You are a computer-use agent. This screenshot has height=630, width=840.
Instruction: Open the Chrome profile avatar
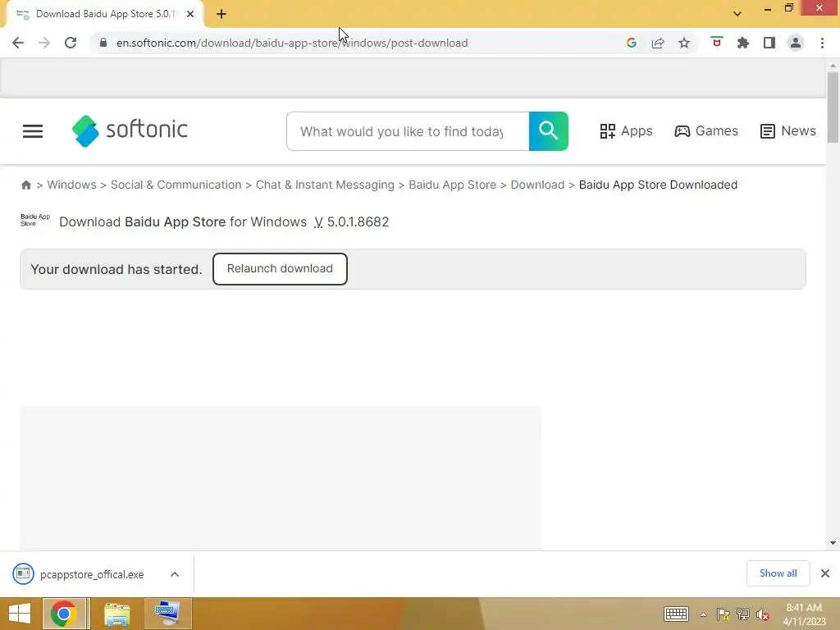(x=796, y=43)
